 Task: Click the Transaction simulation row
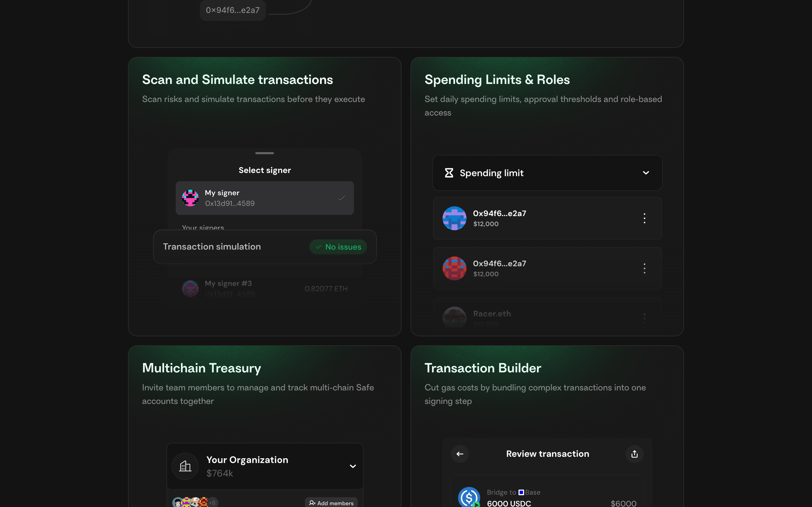coord(265,247)
